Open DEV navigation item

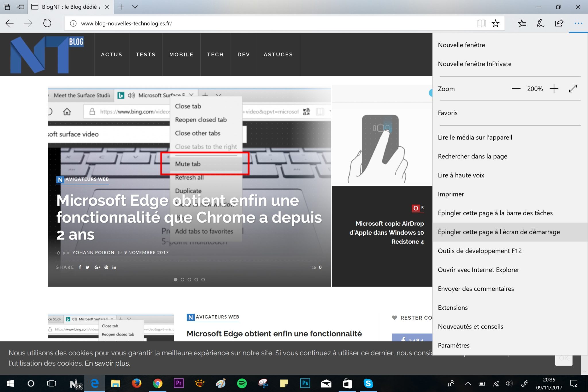[x=244, y=55]
